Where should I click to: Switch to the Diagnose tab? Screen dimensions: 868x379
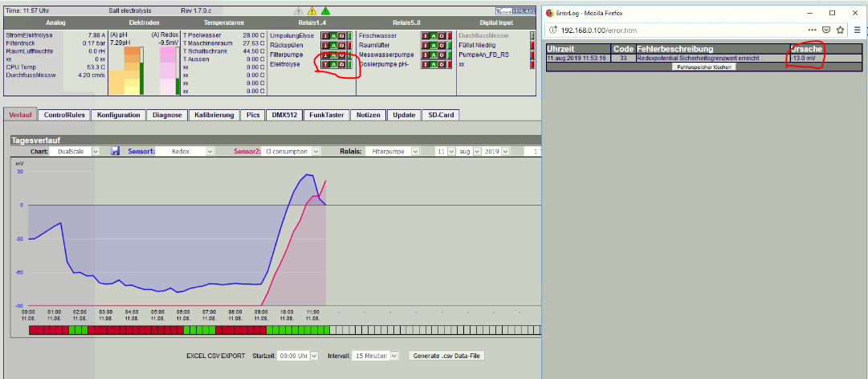(x=167, y=115)
